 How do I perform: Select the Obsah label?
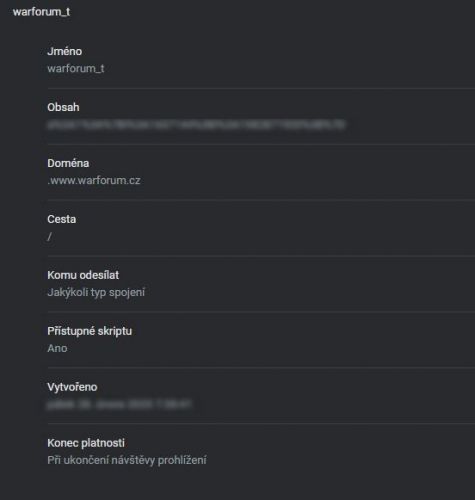click(63, 107)
